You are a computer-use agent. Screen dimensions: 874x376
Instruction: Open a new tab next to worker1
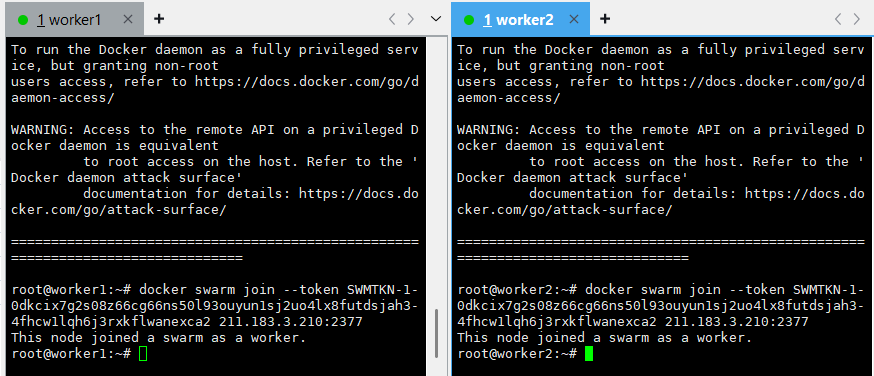point(159,19)
